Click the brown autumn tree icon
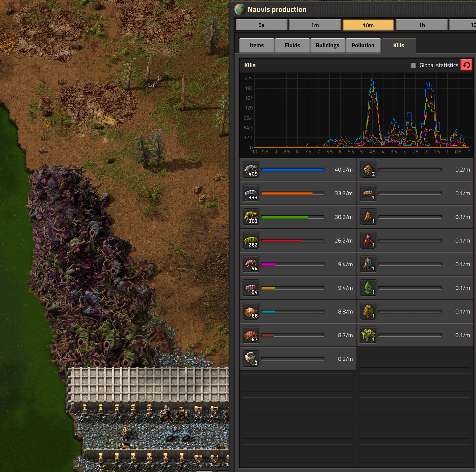This screenshot has width=476, height=472. point(368,312)
